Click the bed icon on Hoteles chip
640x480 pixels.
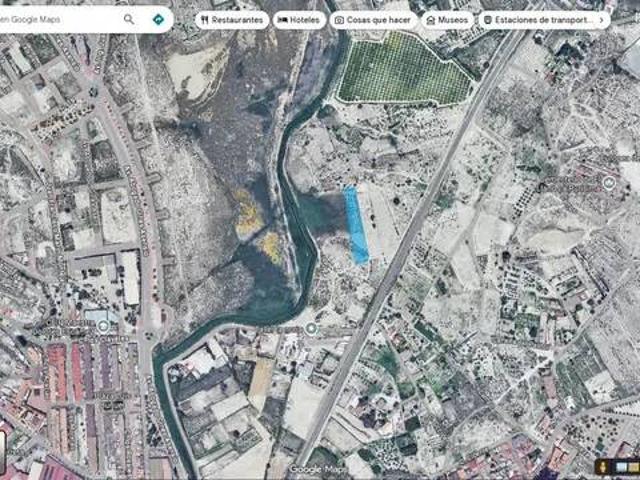(282, 20)
